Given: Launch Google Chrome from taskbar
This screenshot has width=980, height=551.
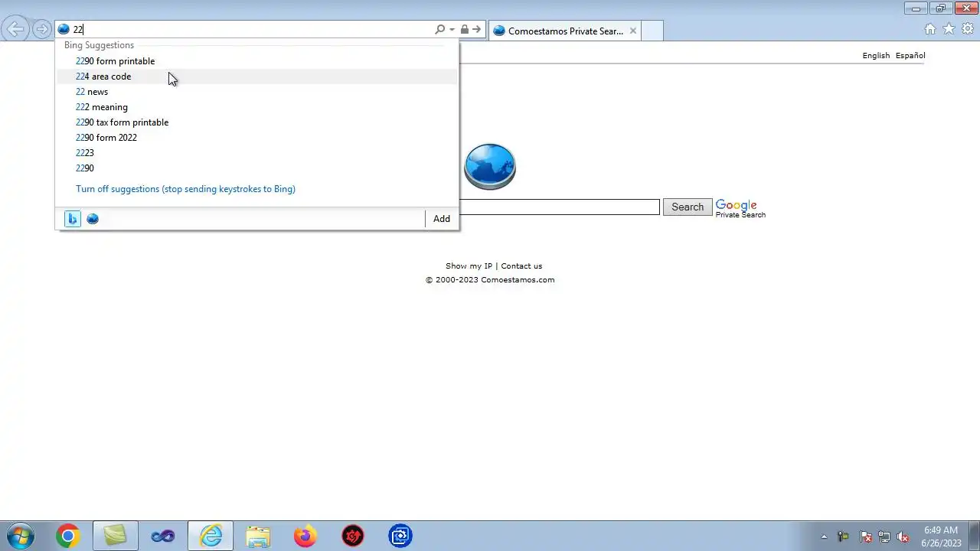Looking at the screenshot, I should click(68, 536).
